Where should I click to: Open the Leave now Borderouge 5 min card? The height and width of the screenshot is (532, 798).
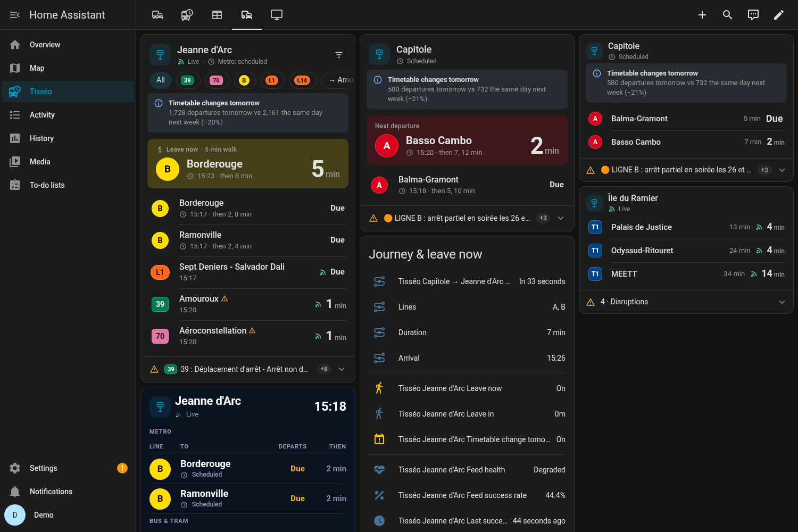tap(248, 164)
